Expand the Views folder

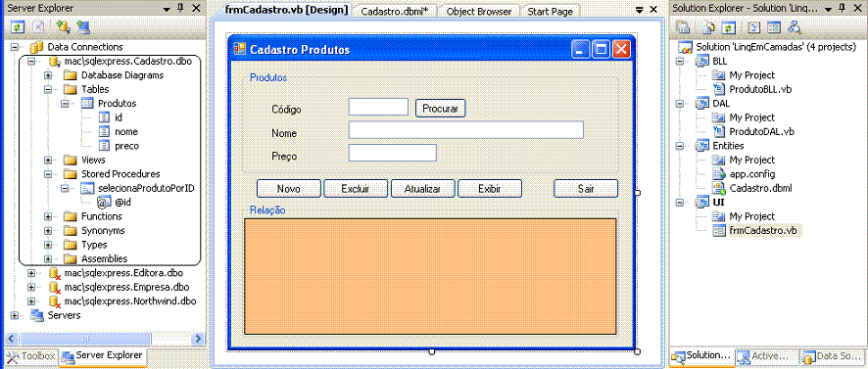(48, 160)
